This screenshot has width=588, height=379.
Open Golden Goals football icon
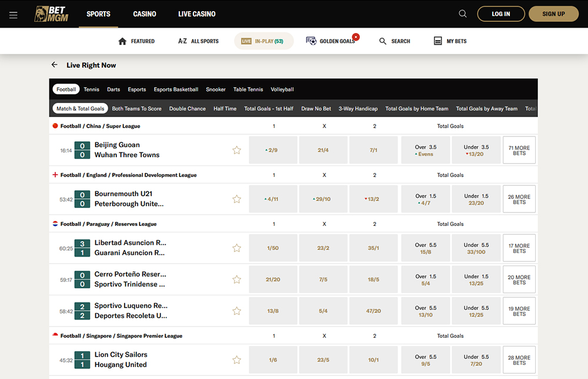[312, 41]
